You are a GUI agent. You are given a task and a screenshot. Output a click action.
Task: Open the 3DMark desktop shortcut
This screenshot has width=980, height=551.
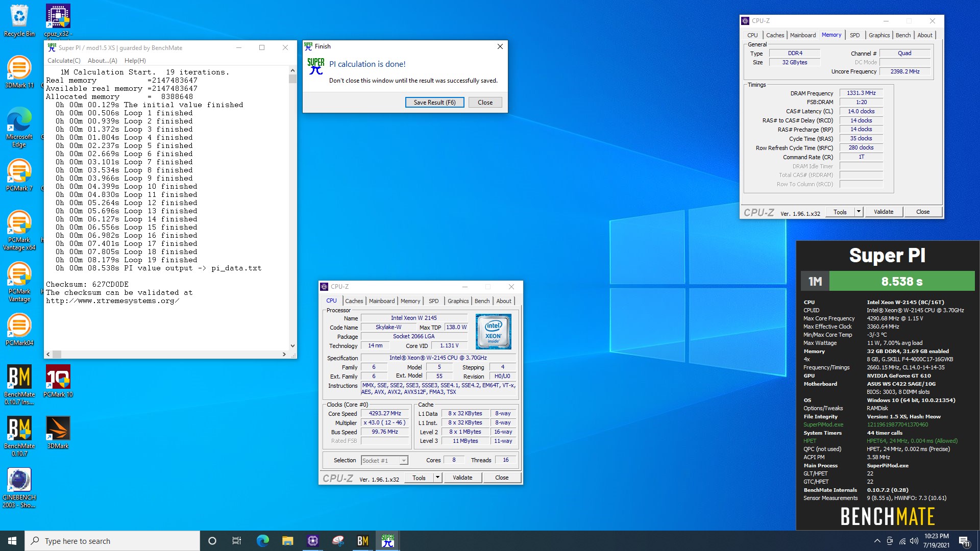(x=58, y=433)
